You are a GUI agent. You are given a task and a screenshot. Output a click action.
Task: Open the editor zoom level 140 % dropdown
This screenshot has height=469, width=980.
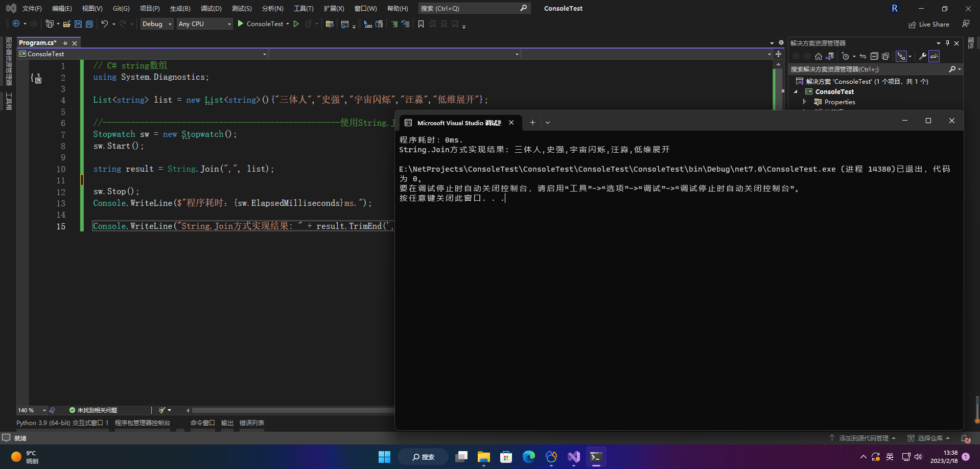coord(32,410)
